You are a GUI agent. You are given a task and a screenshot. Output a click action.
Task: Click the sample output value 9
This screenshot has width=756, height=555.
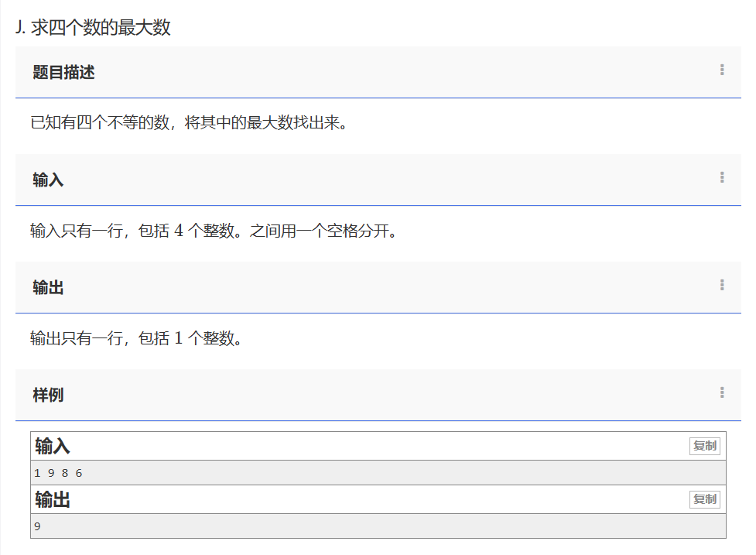click(37, 526)
